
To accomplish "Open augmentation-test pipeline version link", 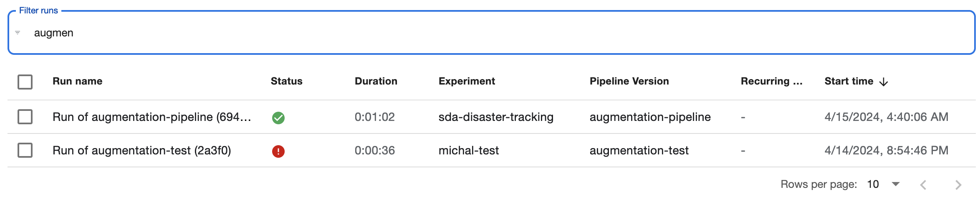I will [639, 150].
